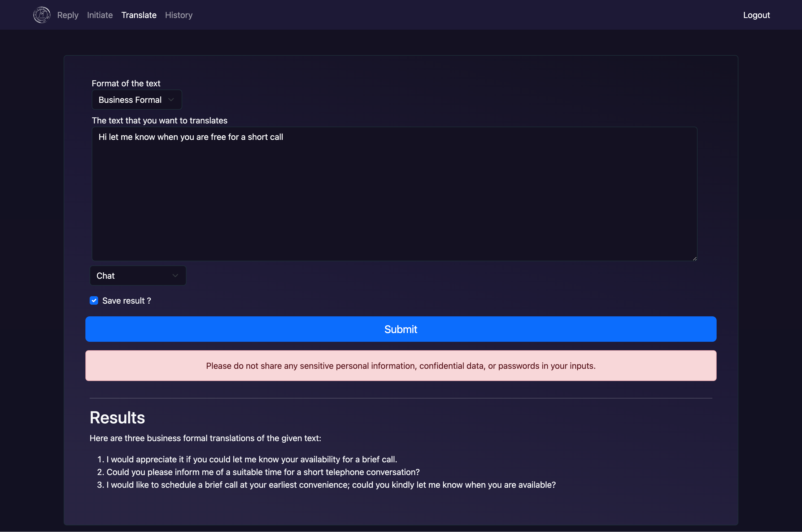Viewport: 802px width, 532px height.
Task: Click the first translation result line
Action: pos(251,459)
